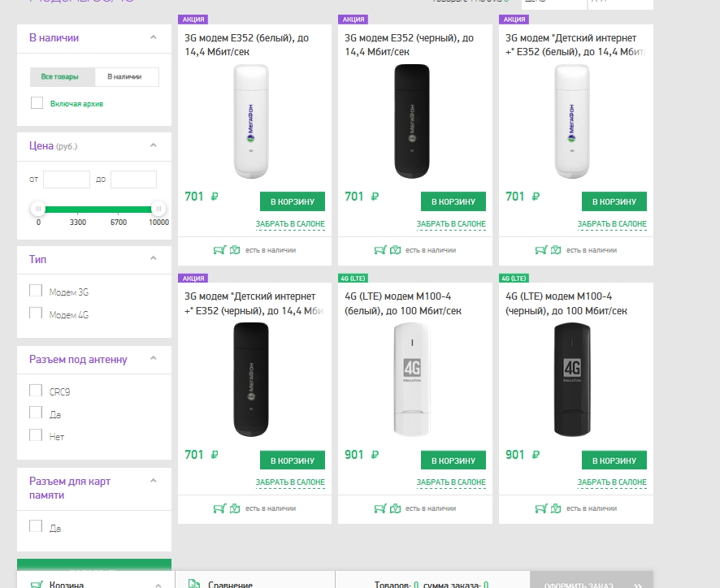Enable the CRC9 antenna connector filter
Viewport: 720px width, 588px height.
(36, 391)
